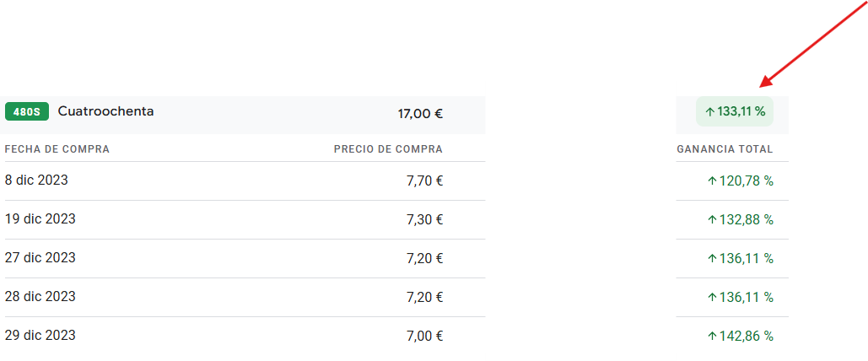Click the up arrow beside 142,86 %

tap(713, 336)
